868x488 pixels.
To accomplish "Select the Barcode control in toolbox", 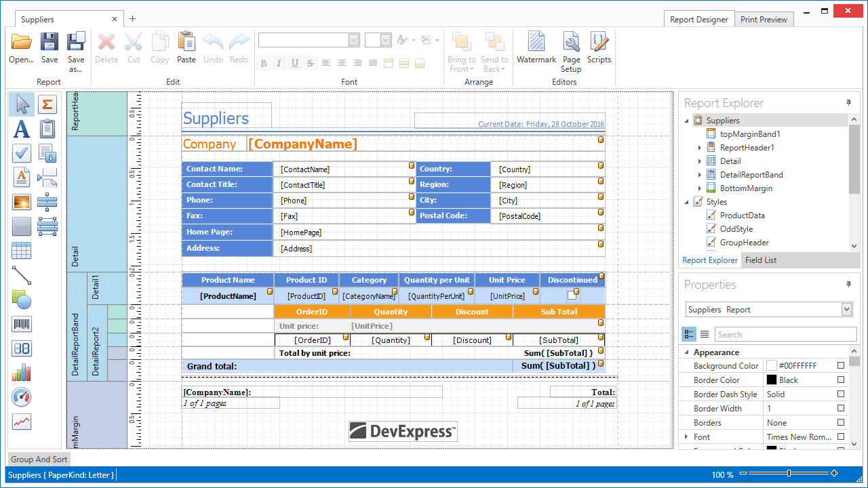I will click(x=22, y=324).
